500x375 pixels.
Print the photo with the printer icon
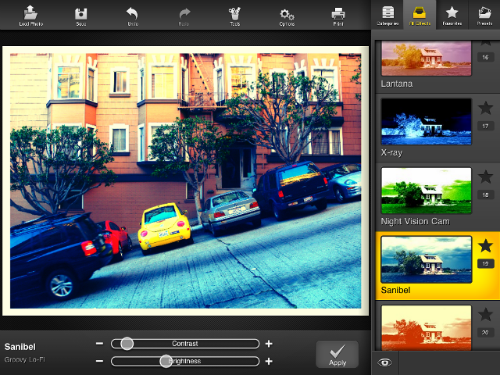pos(338,16)
